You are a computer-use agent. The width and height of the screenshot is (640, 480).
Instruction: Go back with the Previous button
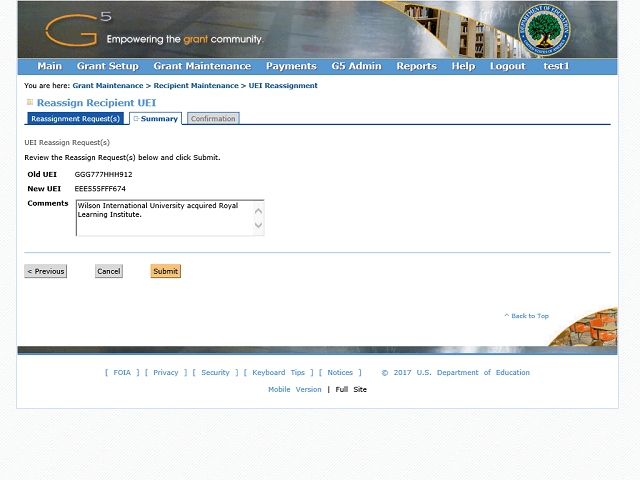pos(45,271)
